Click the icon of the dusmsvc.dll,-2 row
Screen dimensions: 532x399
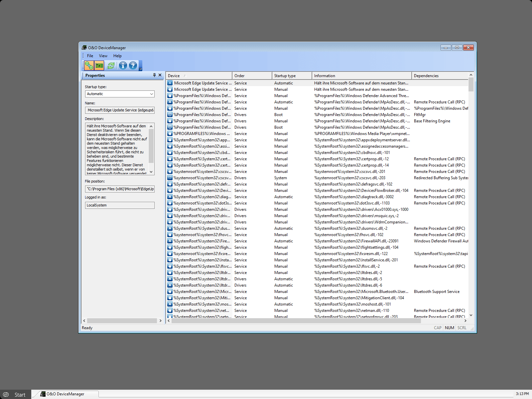pyautogui.click(x=170, y=228)
